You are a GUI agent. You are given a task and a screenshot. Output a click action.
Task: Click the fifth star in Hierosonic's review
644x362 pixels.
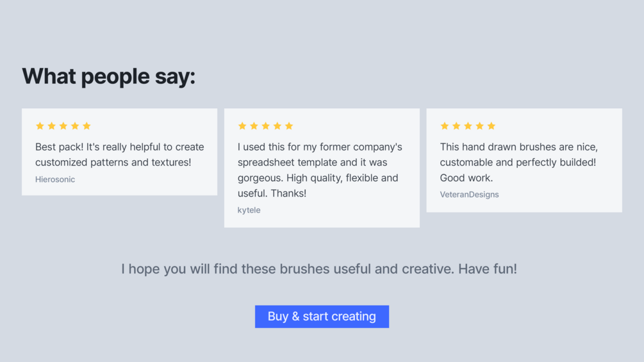(87, 126)
